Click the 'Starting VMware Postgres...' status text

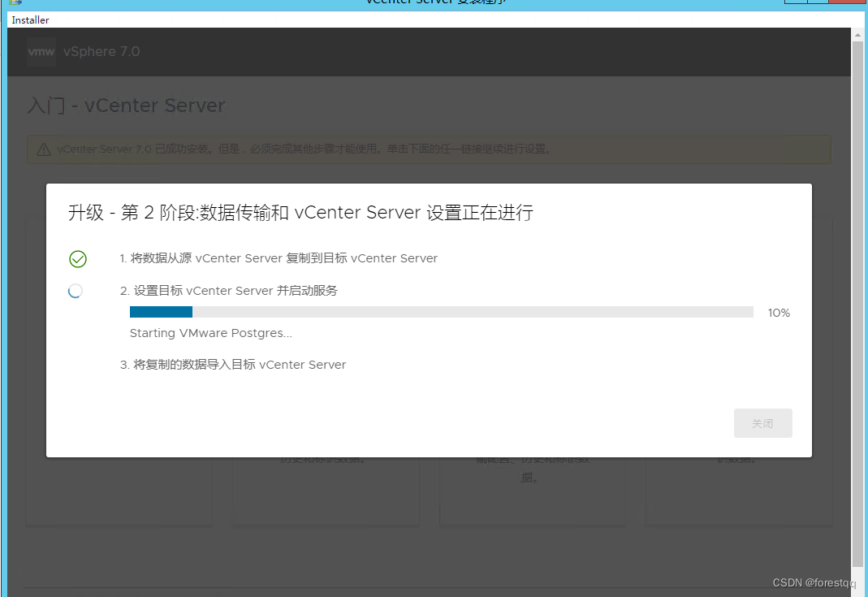click(211, 333)
